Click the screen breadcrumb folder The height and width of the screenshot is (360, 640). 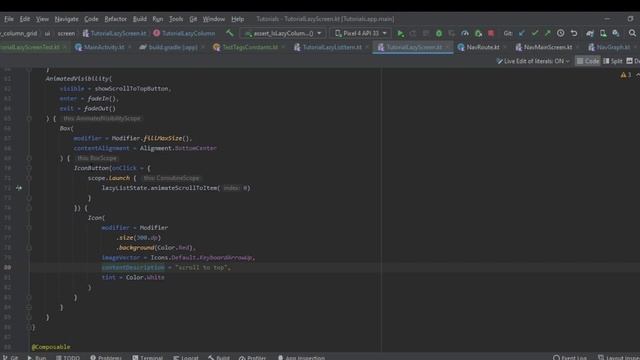[x=66, y=33]
